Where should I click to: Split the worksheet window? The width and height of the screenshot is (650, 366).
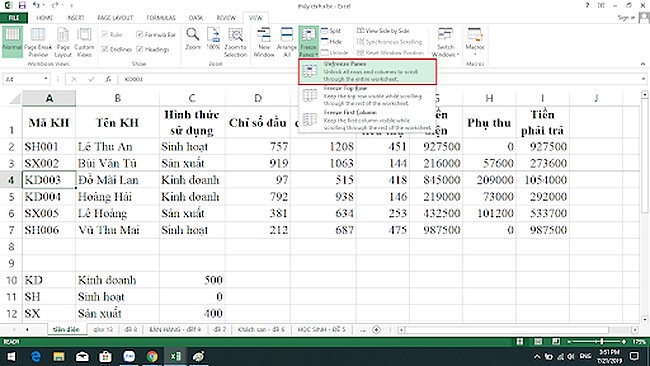pyautogui.click(x=331, y=31)
